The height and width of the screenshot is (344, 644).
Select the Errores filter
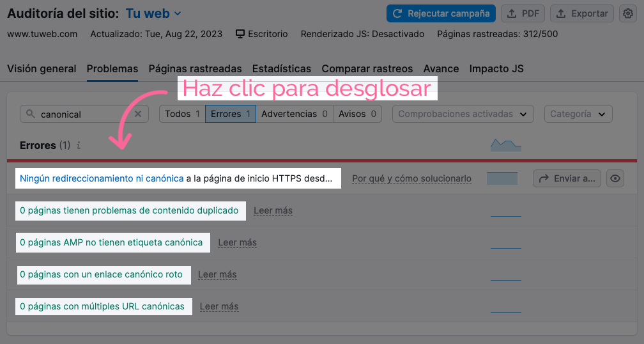(231, 114)
